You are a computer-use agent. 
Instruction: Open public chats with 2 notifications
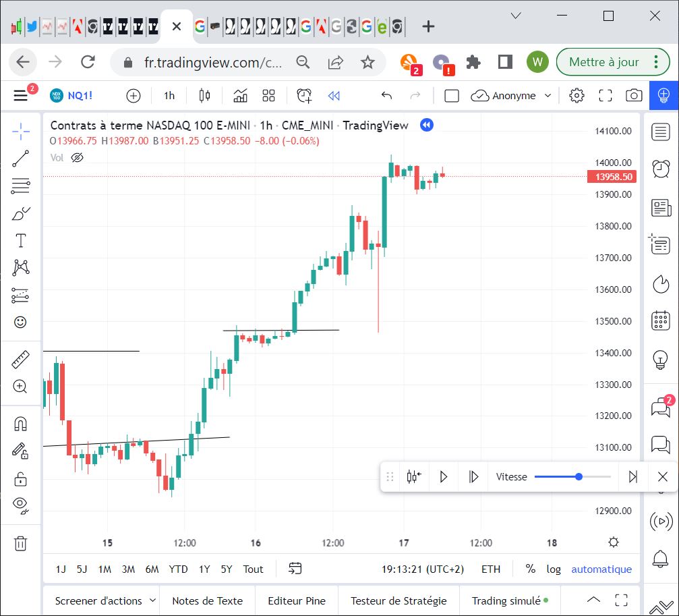(661, 406)
